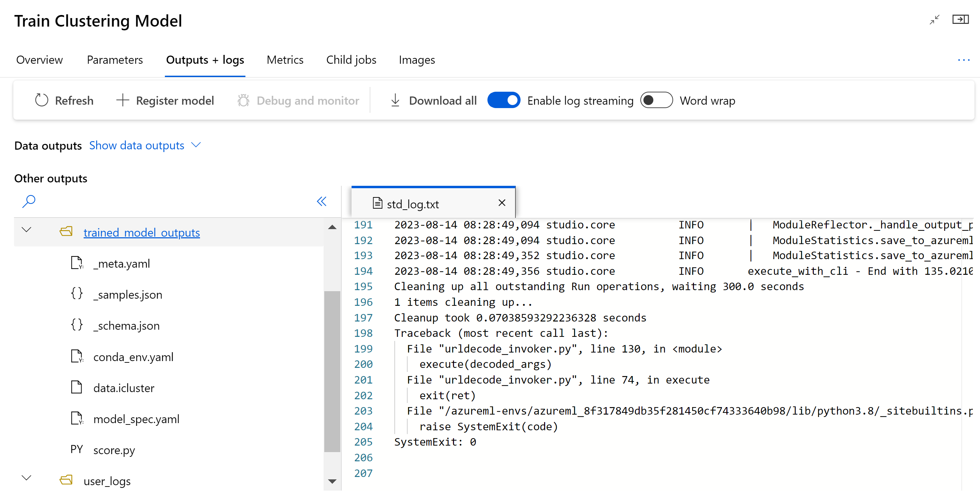This screenshot has height=493, width=980.
Task: Click the Refresh icon
Action: tap(41, 100)
